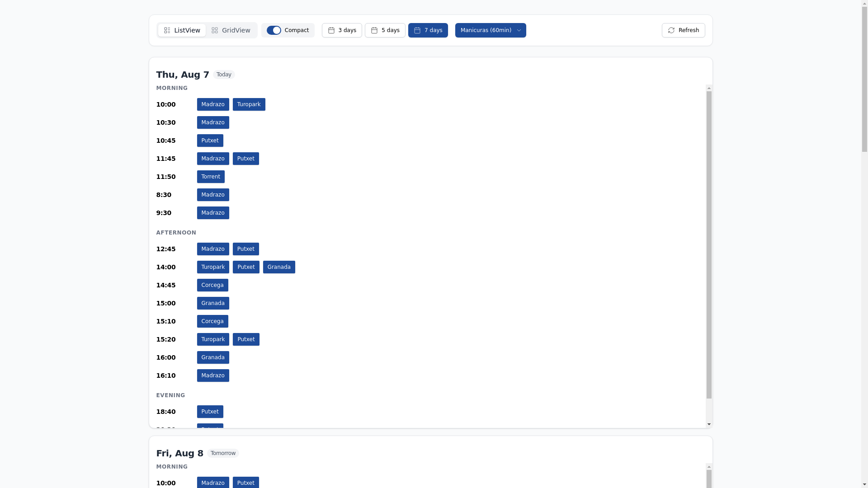Viewport: 868px width, 488px height.
Task: Book Putxet at 10:00 on Friday
Action: pyautogui.click(x=246, y=483)
